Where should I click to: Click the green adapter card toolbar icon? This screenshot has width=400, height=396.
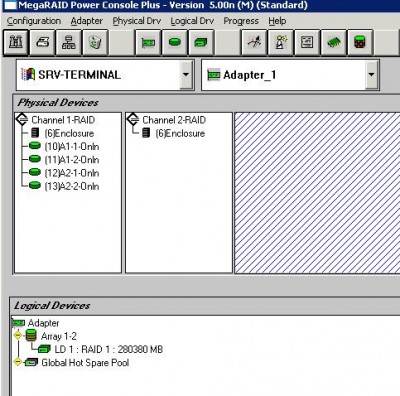pos(148,42)
